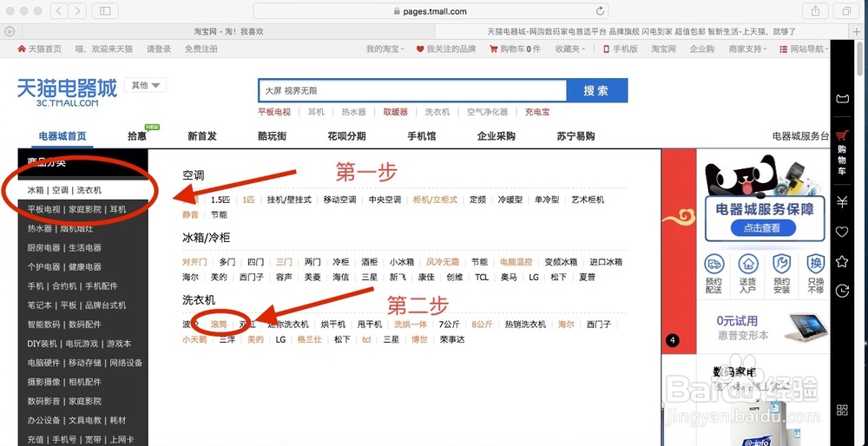Open the 办公设备 | 文具电教 | 耗材 category row
868x446 pixels.
[83, 421]
